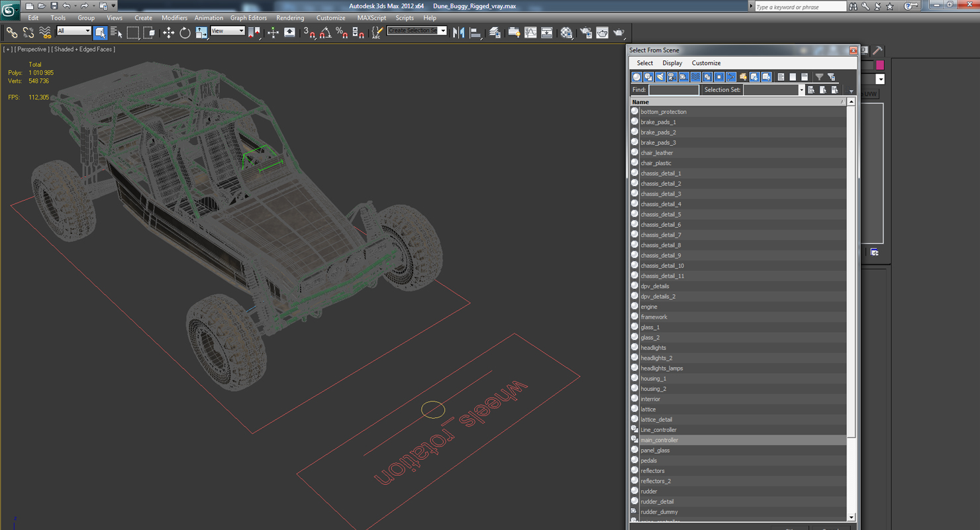Open Select by Name tool
Viewport: 980px width, 530px height.
(116, 32)
